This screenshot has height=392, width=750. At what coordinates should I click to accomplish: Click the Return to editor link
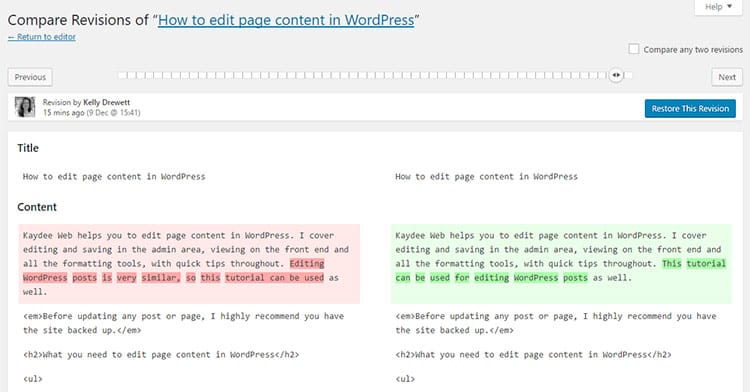coord(42,37)
